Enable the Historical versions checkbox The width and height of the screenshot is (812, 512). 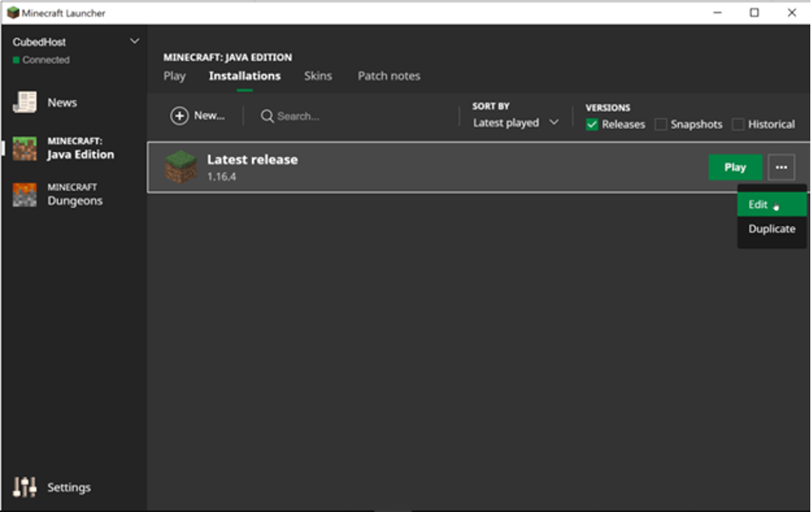click(x=738, y=125)
